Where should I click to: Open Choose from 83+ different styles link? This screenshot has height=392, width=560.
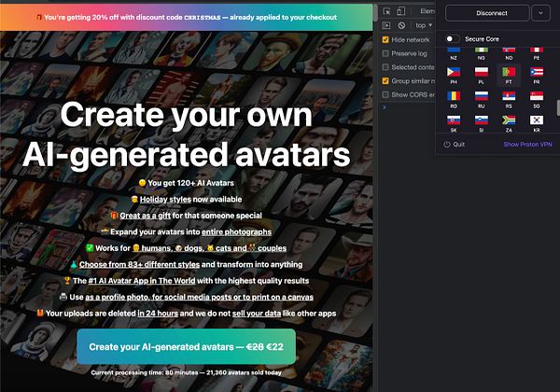point(139,264)
